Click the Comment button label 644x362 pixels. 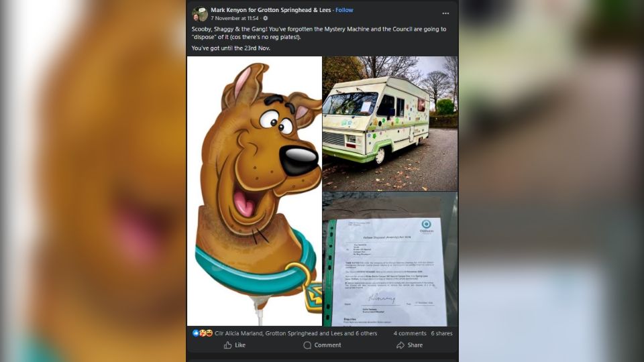[328, 345]
